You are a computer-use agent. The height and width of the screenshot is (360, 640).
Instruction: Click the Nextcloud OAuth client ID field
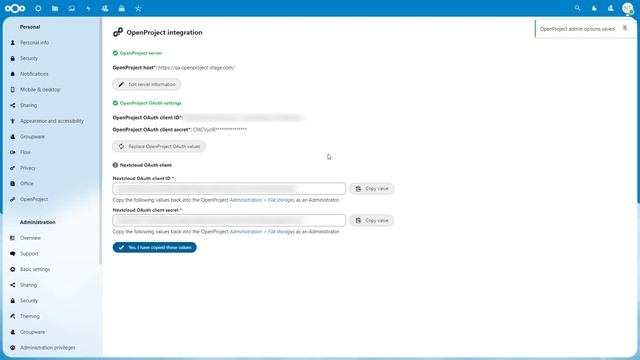coord(229,189)
